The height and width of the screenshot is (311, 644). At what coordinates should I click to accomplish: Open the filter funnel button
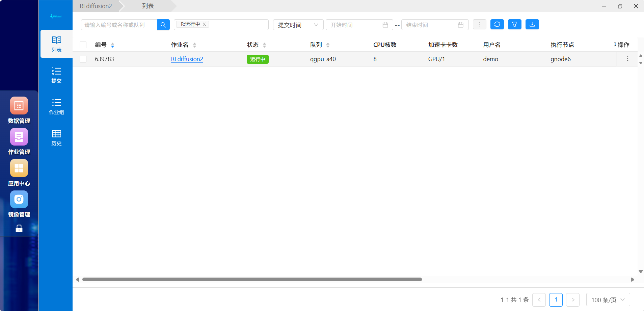(x=514, y=24)
